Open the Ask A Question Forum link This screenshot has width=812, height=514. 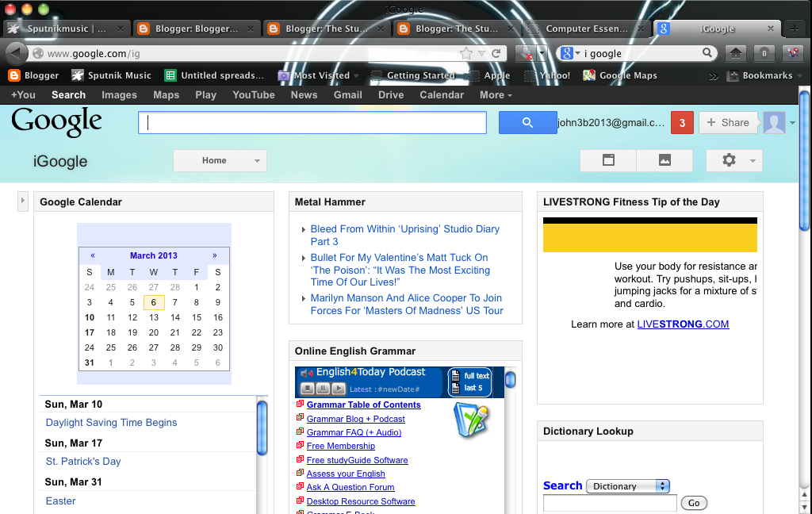pos(350,488)
